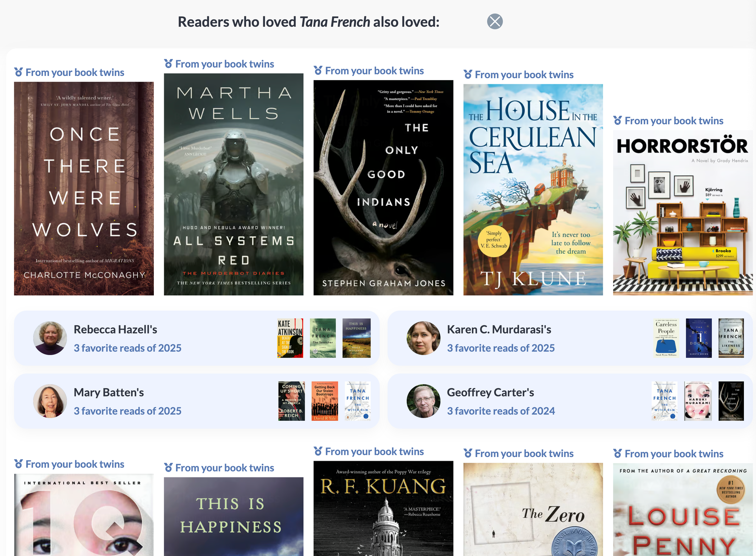The image size is (756, 556).
Task: Click Geoffrey Carter's profile avatar
Action: click(423, 401)
